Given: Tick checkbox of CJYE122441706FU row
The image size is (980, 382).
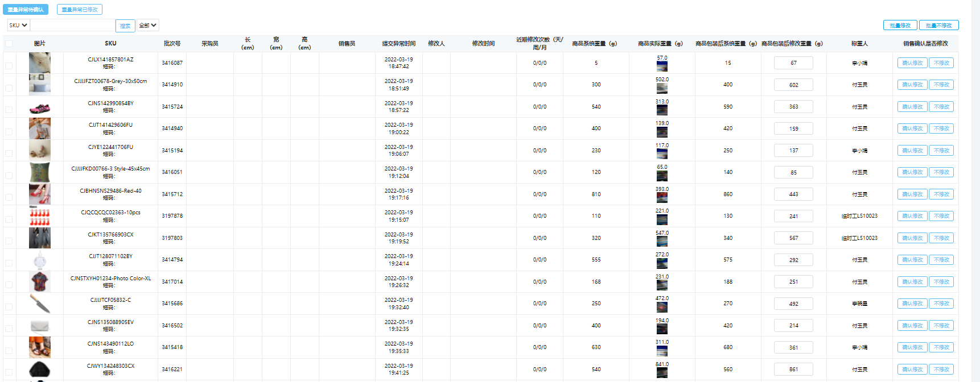Looking at the screenshot, I should 9,153.
